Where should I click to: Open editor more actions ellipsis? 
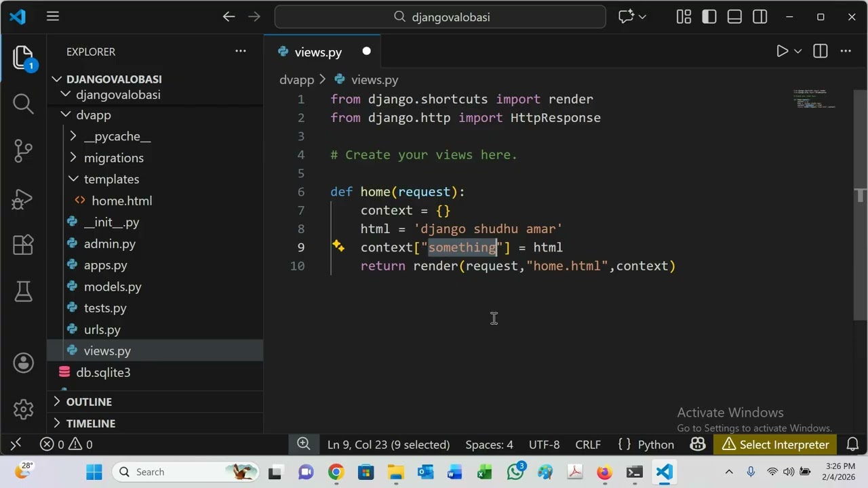(846, 52)
